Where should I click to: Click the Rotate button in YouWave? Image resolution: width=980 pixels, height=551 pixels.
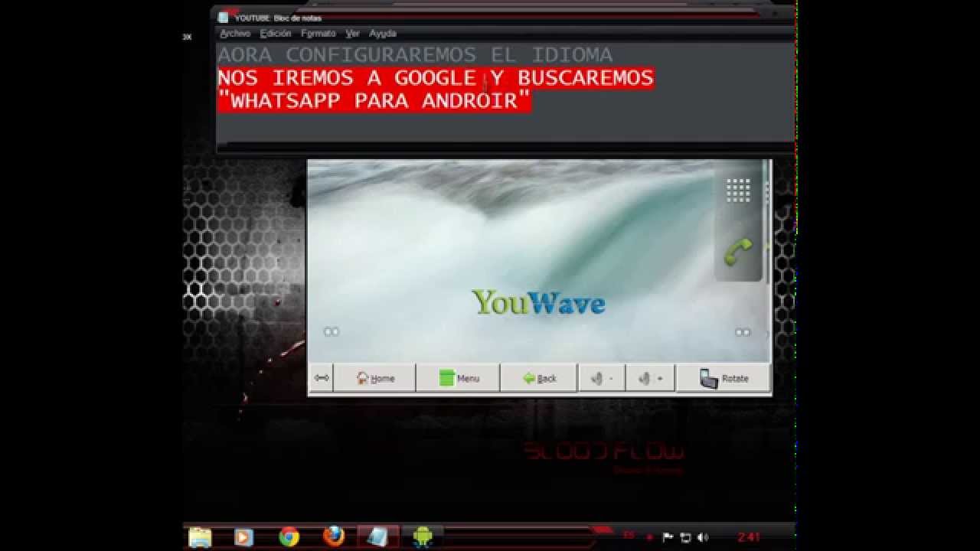(x=724, y=378)
